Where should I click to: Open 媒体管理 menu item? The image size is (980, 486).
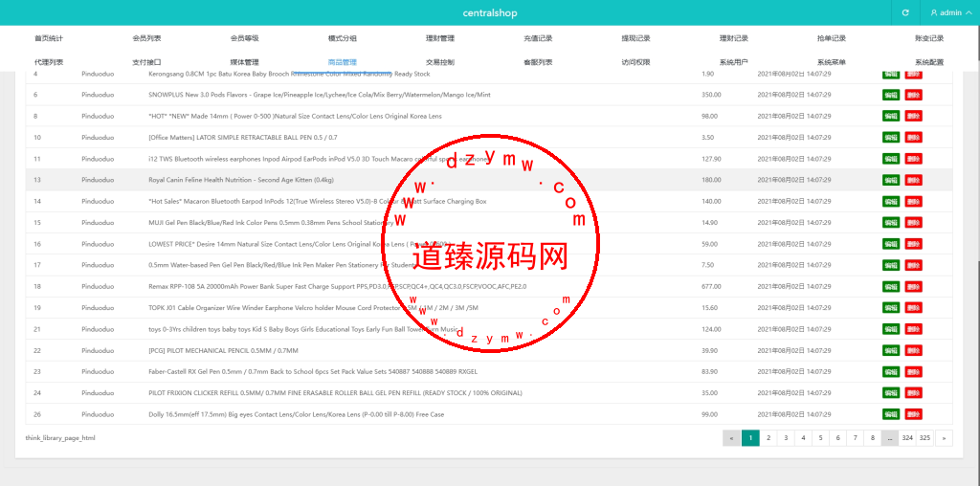[244, 62]
